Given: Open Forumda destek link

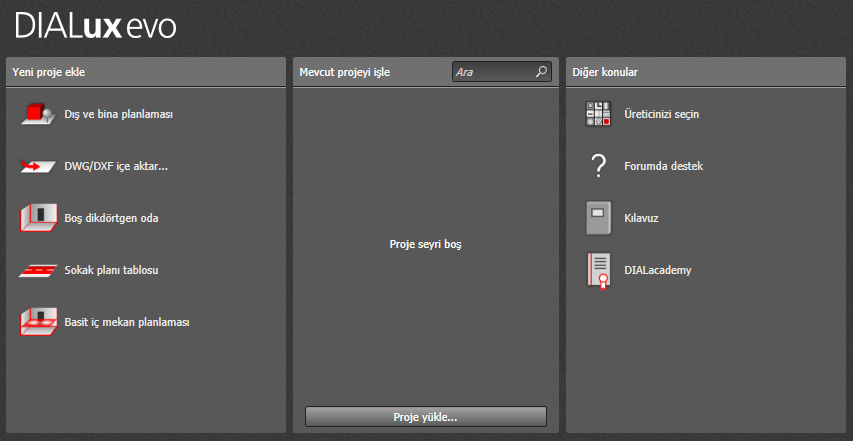Looking at the screenshot, I should [664, 166].
